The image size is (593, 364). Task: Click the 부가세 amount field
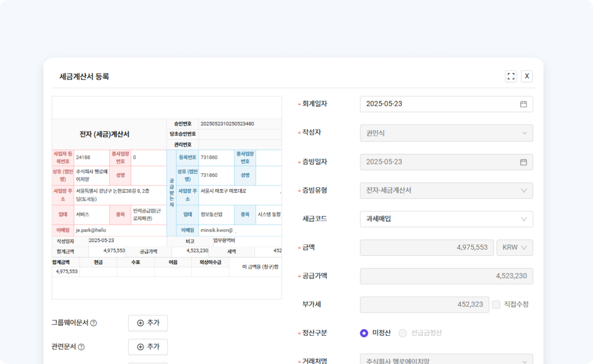[x=424, y=305]
